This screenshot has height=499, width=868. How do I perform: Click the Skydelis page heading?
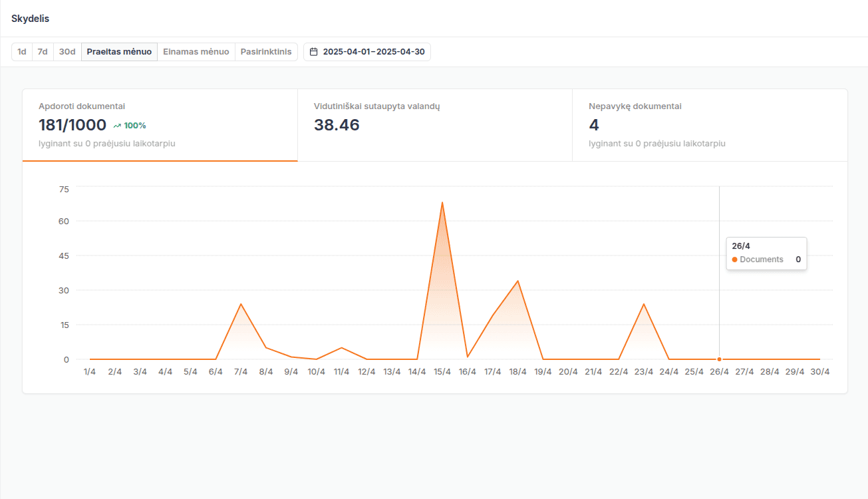(x=30, y=19)
